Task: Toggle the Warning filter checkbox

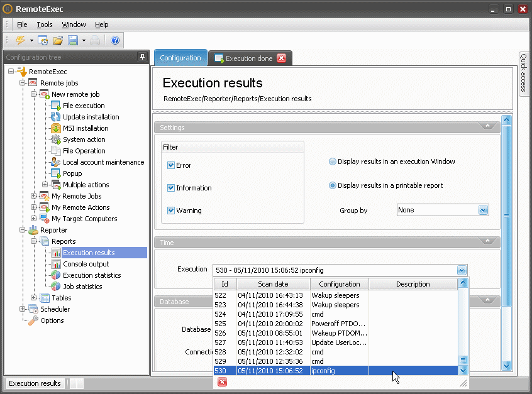Action: point(171,211)
